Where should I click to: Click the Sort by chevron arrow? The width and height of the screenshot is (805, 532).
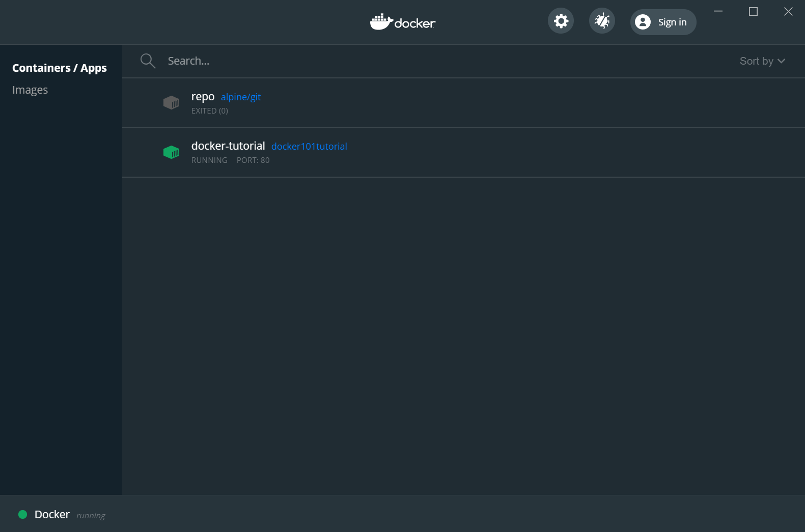(782, 61)
